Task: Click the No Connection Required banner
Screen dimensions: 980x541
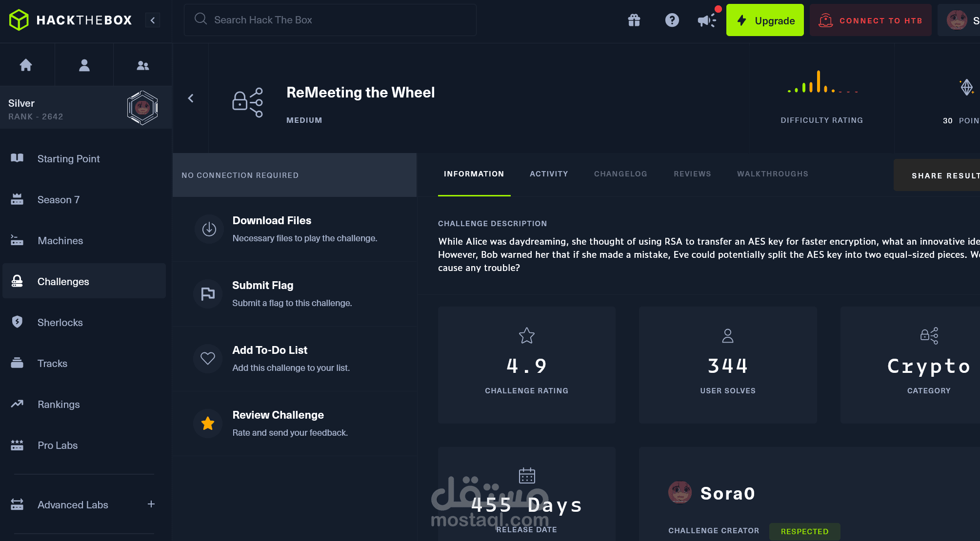Action: point(295,175)
